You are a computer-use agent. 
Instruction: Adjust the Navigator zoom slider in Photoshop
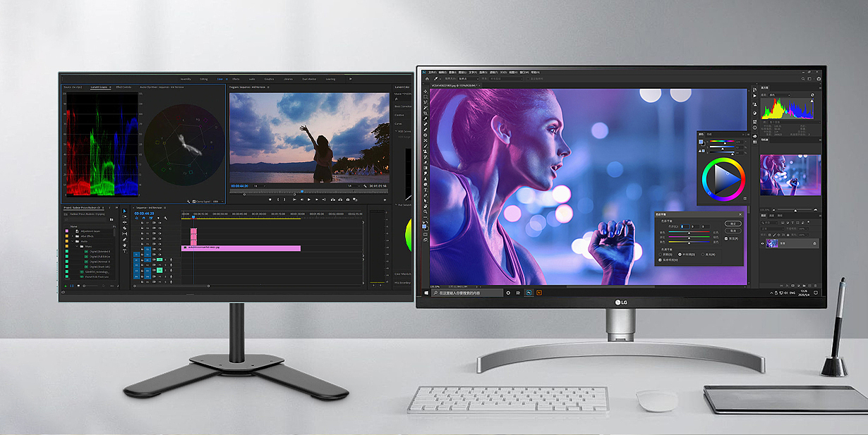795,210
